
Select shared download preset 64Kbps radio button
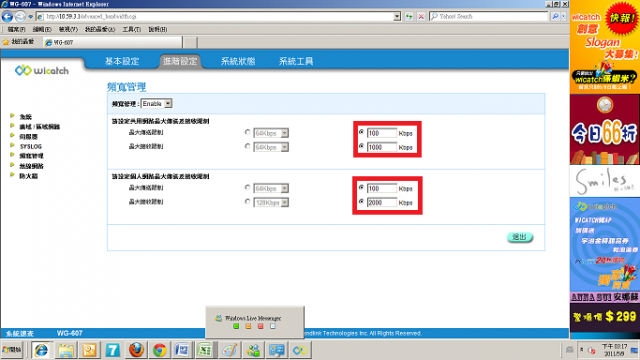[x=247, y=146]
